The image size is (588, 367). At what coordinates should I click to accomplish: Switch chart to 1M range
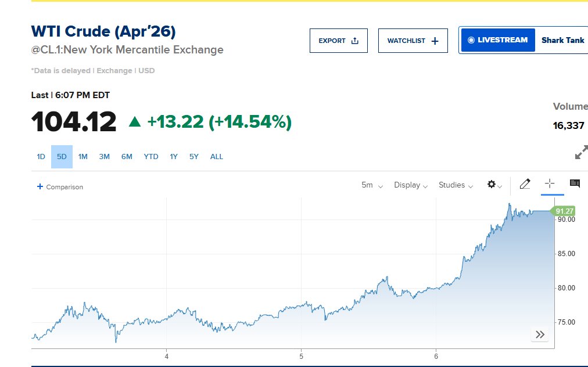pyautogui.click(x=83, y=157)
